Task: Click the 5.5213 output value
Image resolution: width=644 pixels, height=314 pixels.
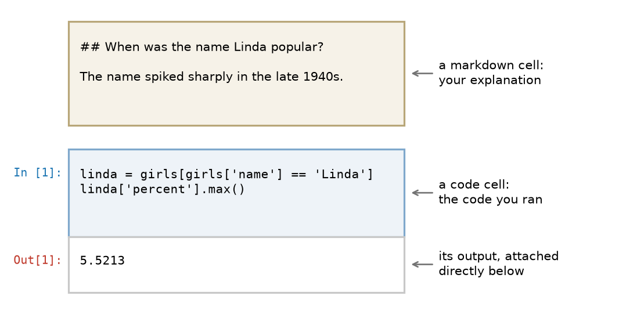Action: click(x=102, y=261)
